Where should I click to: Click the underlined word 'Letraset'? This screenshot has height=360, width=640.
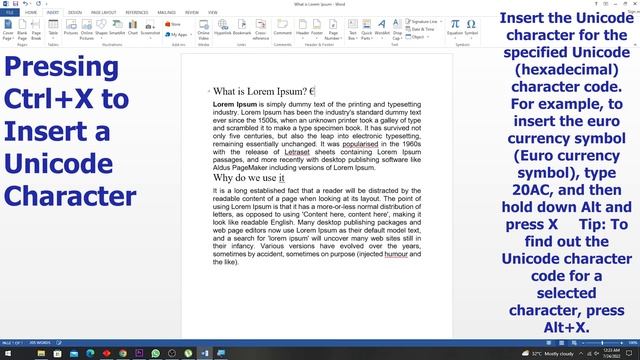click(x=297, y=152)
